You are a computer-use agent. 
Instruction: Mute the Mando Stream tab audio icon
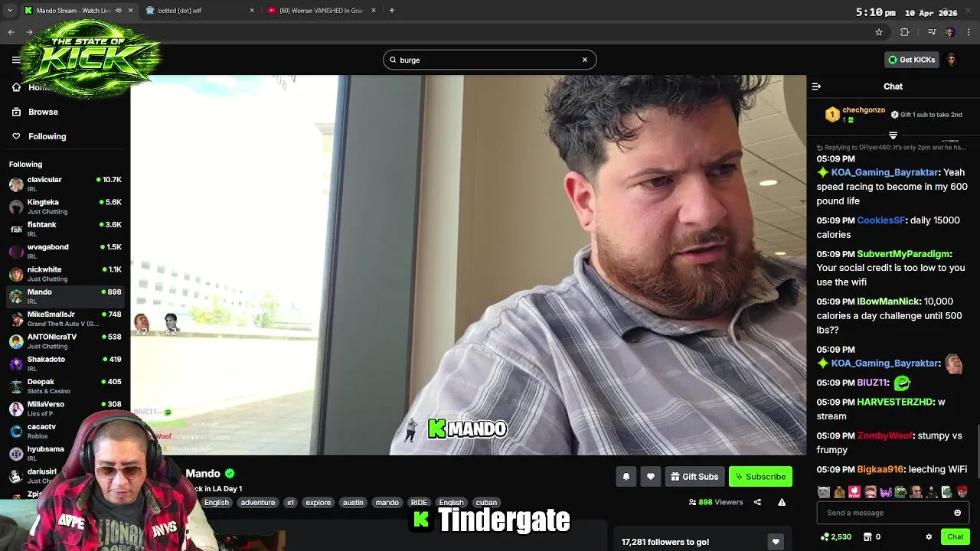point(118,11)
